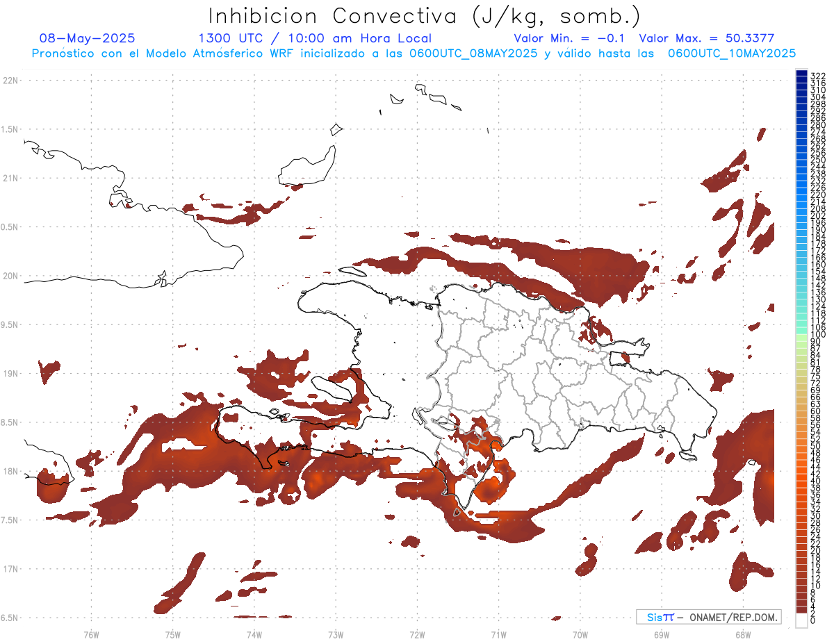The image size is (834, 644).
Task: Click the title 'Inhibicion Convectiva (J/kg, somb.)'
Action: (425, 17)
